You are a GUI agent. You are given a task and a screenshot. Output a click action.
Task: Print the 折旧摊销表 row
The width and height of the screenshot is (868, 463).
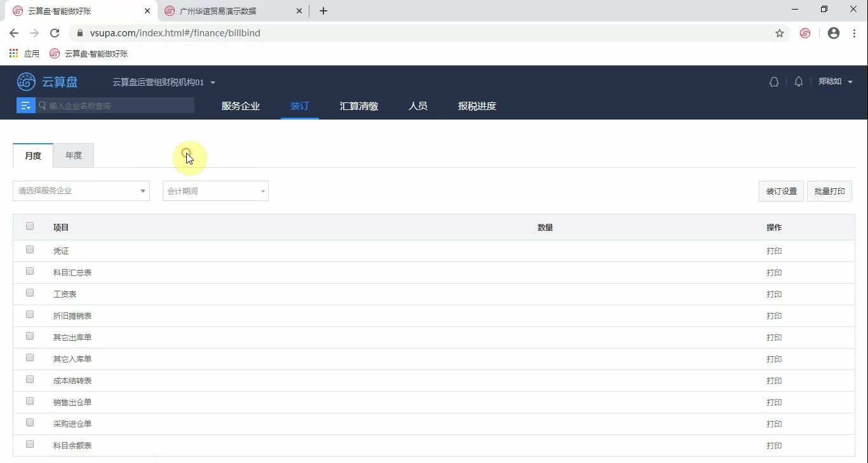click(x=774, y=316)
